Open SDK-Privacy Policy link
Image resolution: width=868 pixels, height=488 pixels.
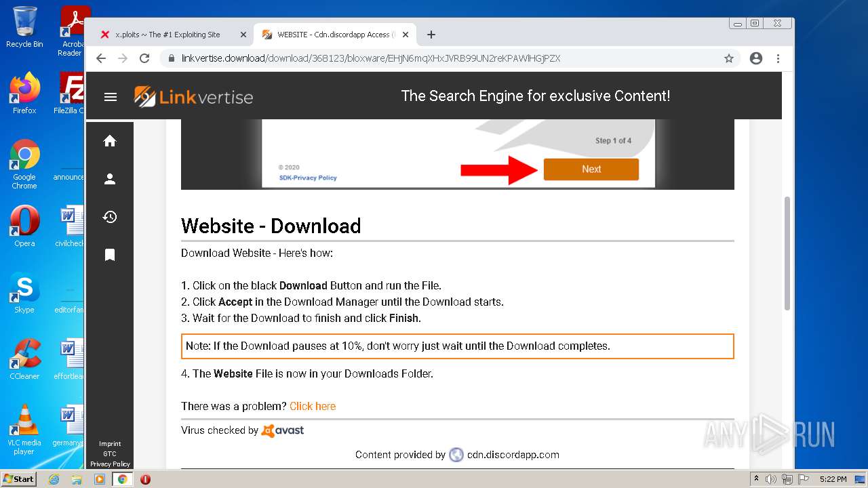coord(308,178)
